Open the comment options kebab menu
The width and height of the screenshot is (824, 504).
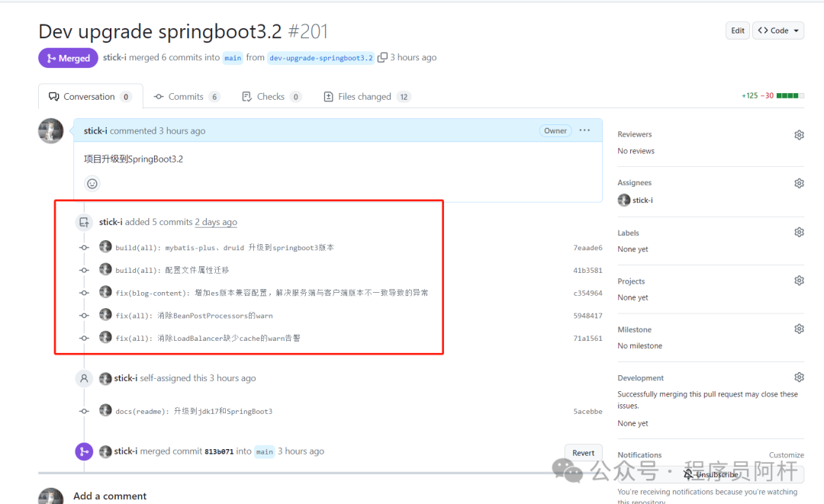tap(584, 130)
